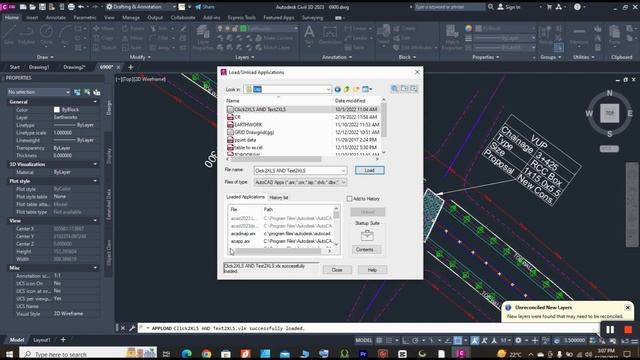Image resolution: width=640 pixels, height=360 pixels.
Task: Click the Undo arrow in quick access toolbar
Action: (x=81, y=7)
